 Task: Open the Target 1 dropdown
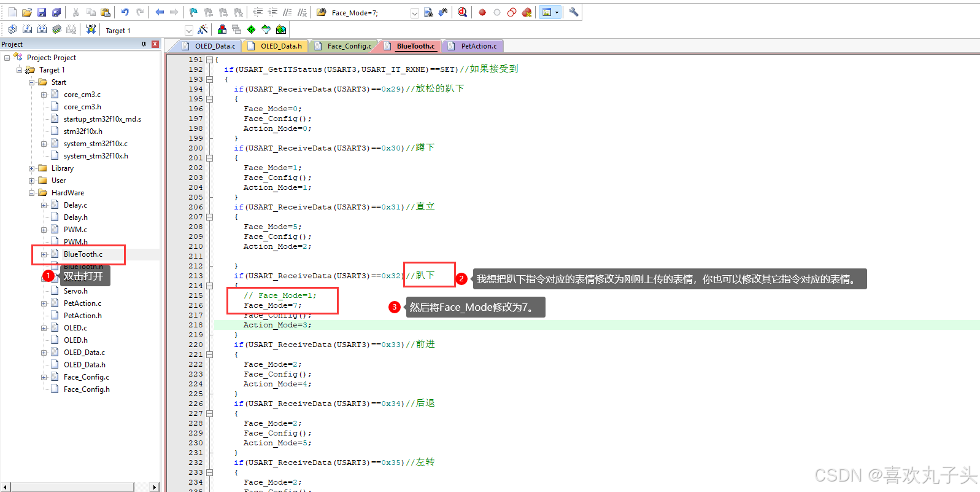188,30
